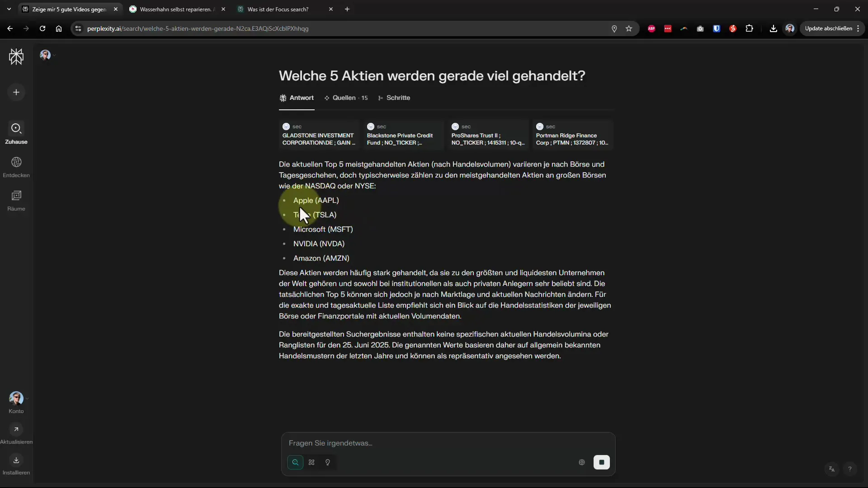Open the ProShares Trust II source card

pos(488,135)
